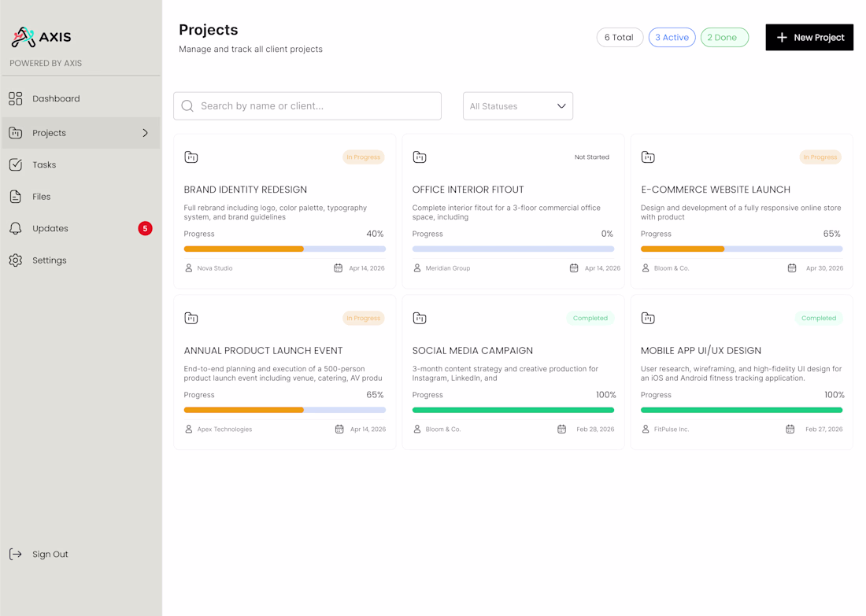Viewport: 866px width, 616px height.
Task: Open the All Statuses dropdown
Action: pos(517,106)
